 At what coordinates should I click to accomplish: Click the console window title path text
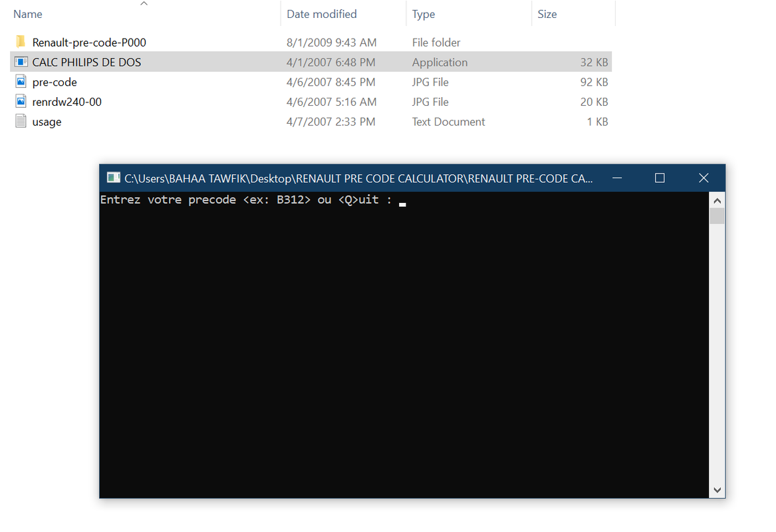click(358, 179)
